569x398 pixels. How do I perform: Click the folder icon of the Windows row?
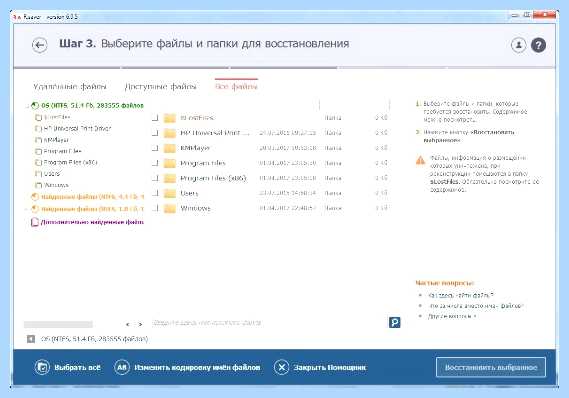click(170, 208)
